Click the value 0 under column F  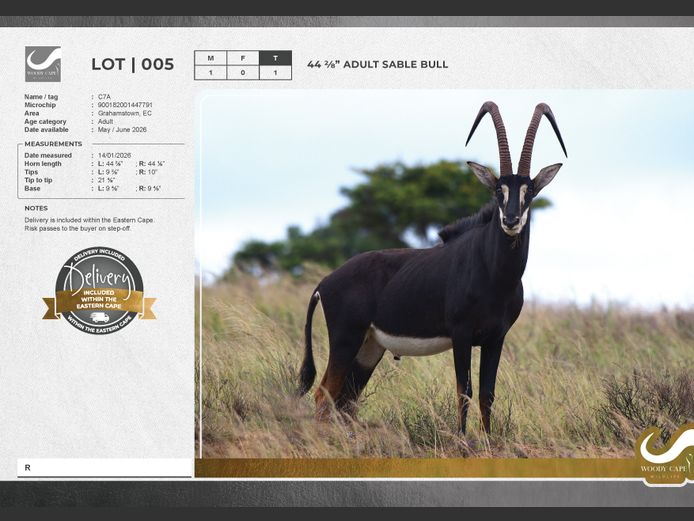click(243, 73)
